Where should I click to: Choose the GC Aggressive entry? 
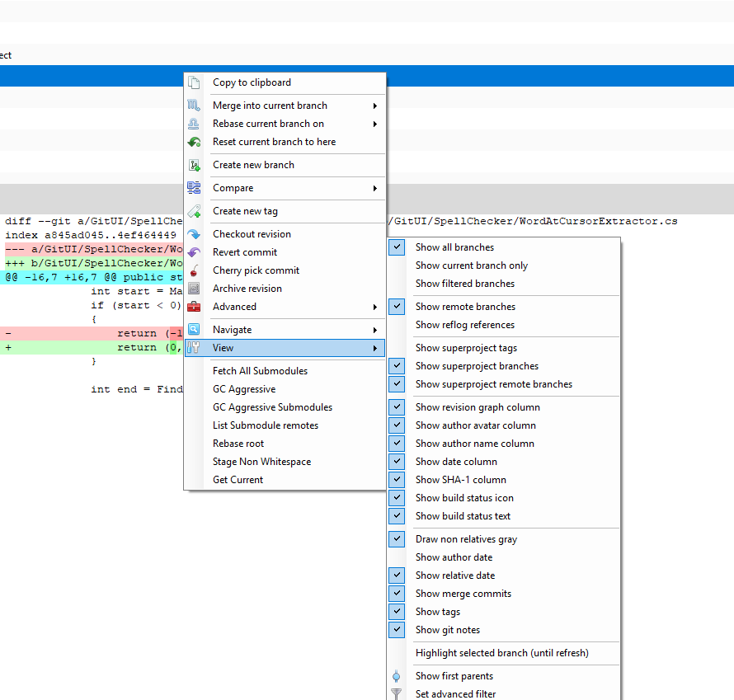tap(285, 389)
